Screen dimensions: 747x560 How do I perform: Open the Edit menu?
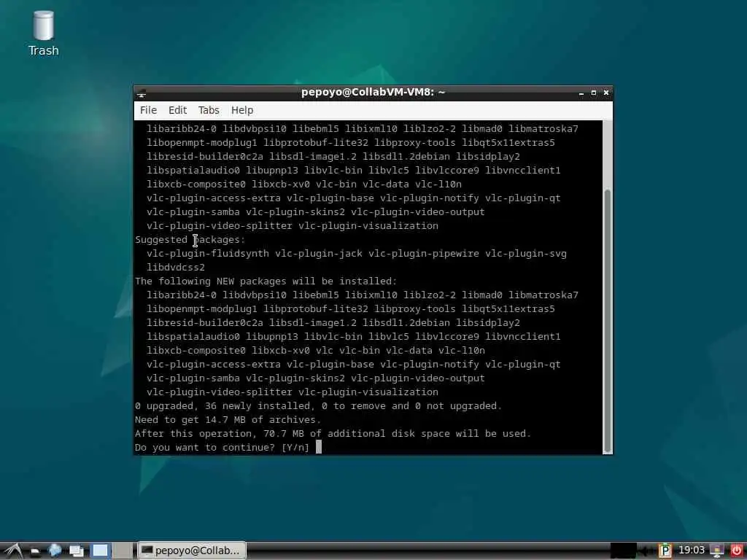(178, 110)
